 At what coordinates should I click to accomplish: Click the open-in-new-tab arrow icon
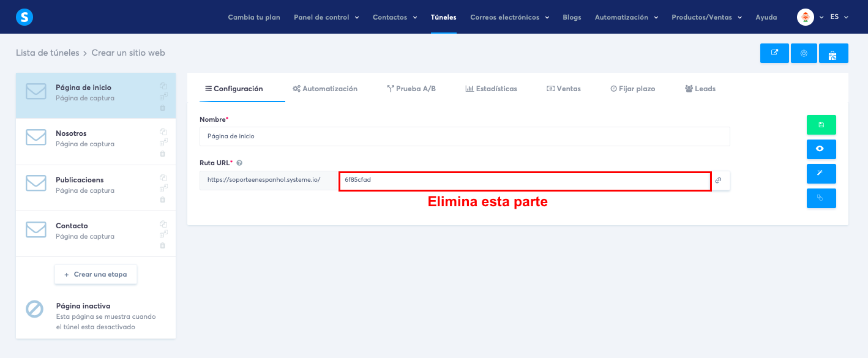click(x=774, y=53)
